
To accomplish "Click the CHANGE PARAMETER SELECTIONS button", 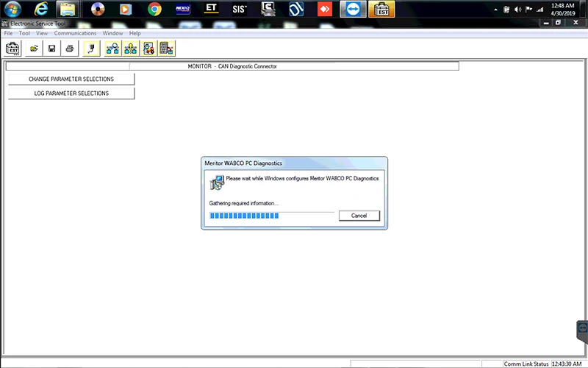I will coord(71,79).
